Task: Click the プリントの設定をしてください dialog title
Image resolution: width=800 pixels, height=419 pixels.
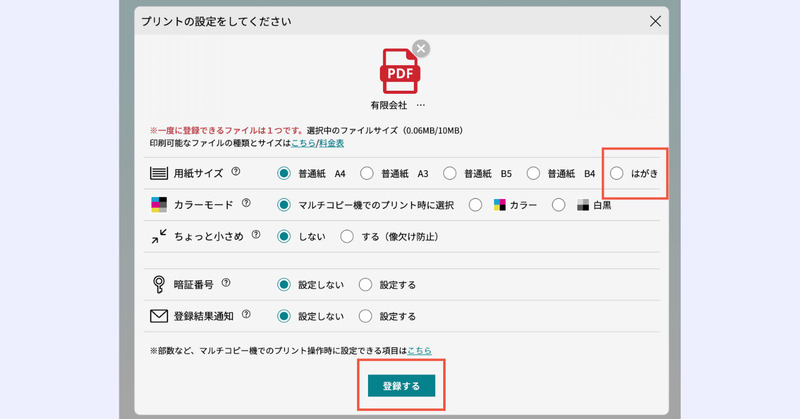Action: tap(216, 21)
